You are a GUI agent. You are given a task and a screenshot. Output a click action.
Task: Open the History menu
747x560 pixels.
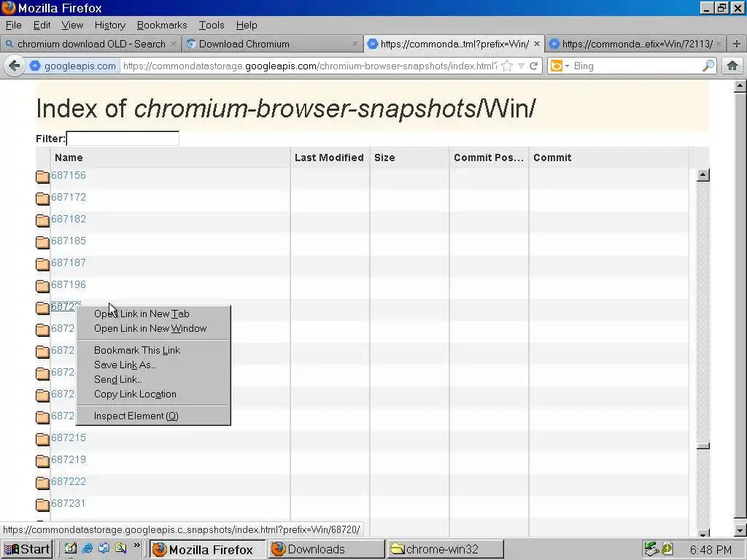[110, 26]
